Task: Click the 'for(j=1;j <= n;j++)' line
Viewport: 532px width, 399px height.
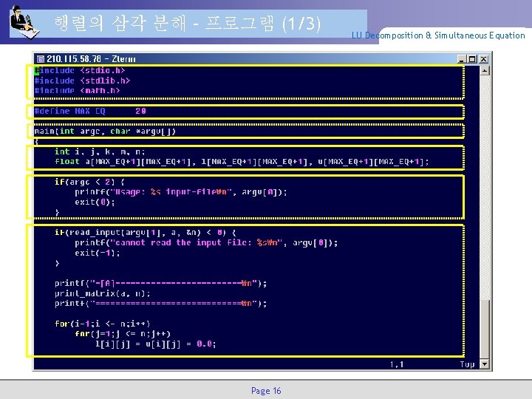Action: [123, 334]
